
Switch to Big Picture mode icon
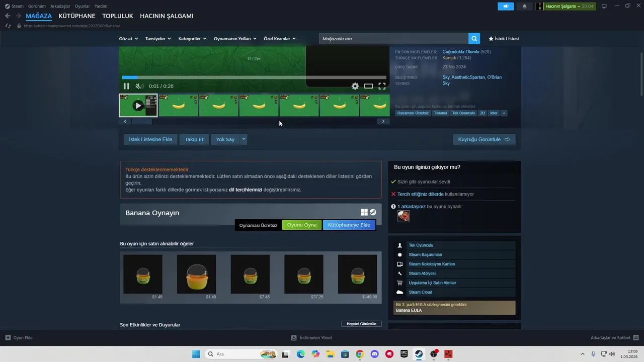click(604, 6)
